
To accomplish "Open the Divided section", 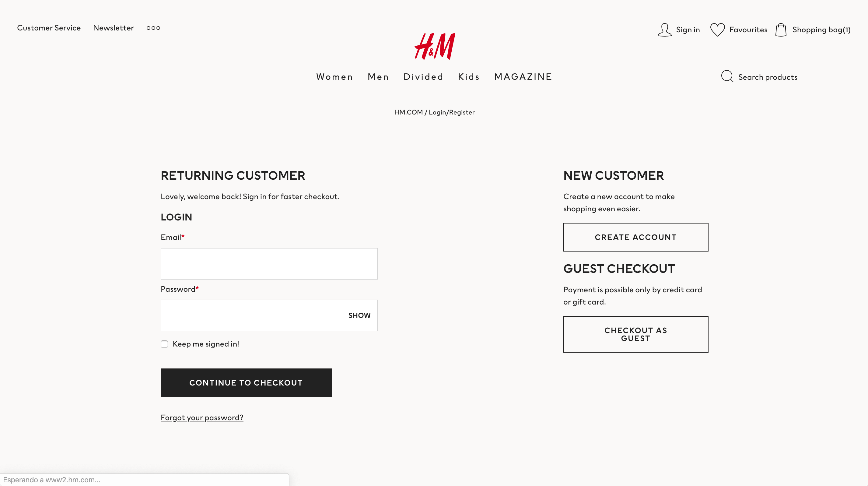I will 423,76.
